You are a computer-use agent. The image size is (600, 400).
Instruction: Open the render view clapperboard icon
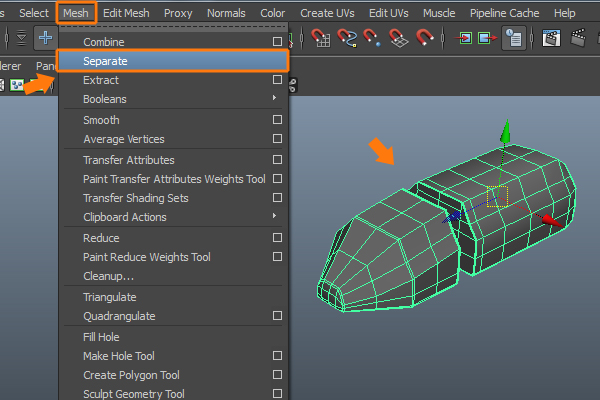[x=551, y=39]
